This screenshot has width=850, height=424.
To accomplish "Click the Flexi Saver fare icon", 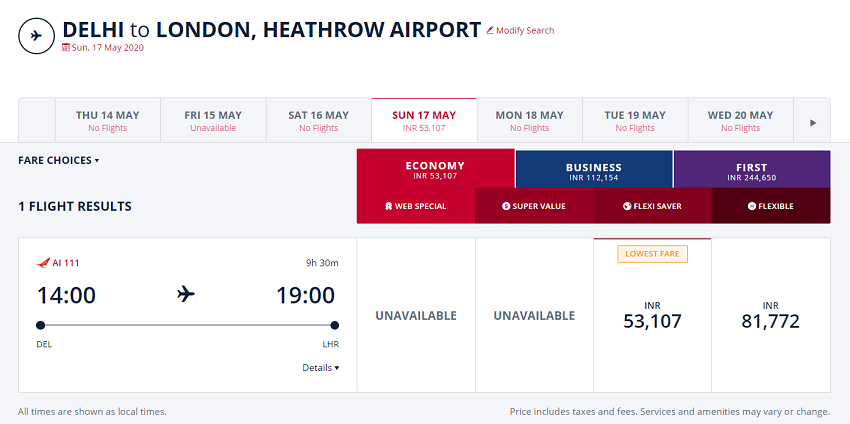I will (x=627, y=206).
